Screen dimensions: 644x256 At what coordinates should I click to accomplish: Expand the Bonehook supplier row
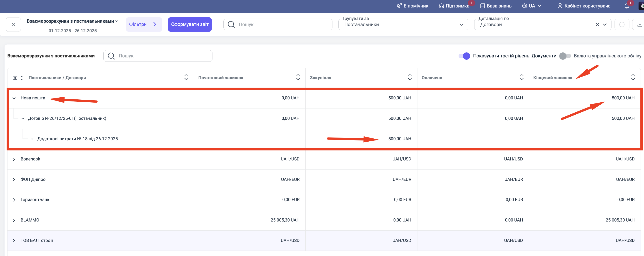[x=14, y=159]
